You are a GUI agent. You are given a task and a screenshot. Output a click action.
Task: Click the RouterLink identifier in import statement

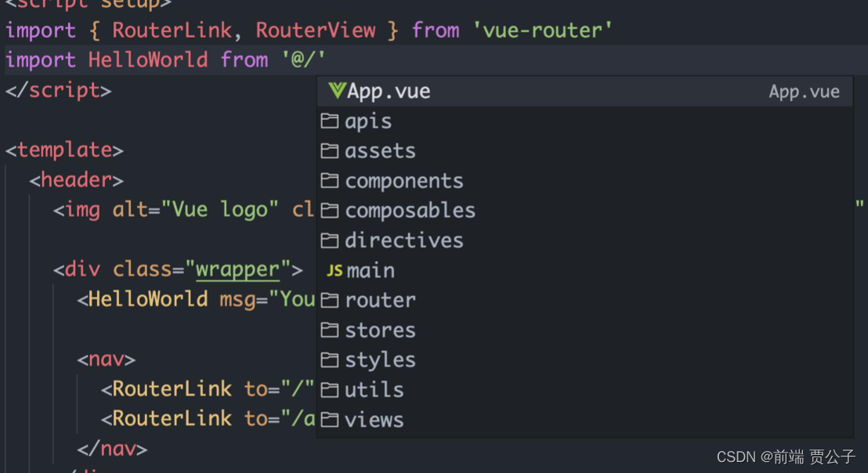click(172, 31)
